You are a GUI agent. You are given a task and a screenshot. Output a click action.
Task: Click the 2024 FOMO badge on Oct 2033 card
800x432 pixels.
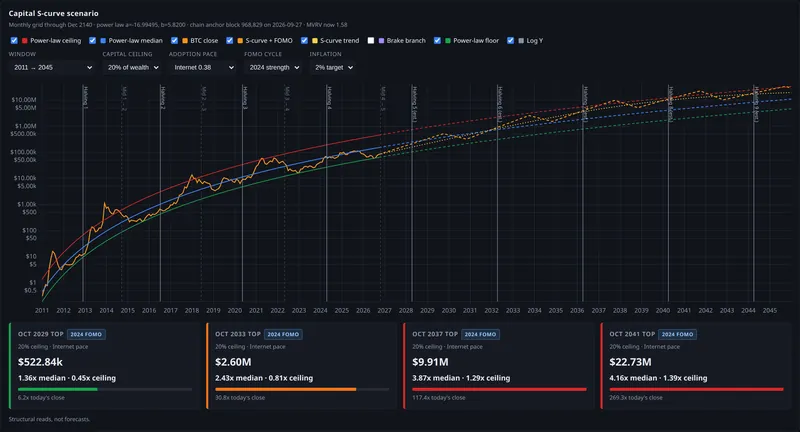tap(283, 335)
